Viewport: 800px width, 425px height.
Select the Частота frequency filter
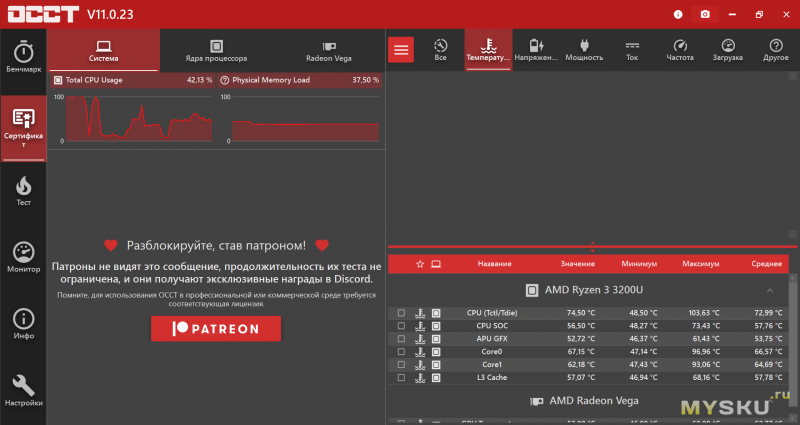680,50
